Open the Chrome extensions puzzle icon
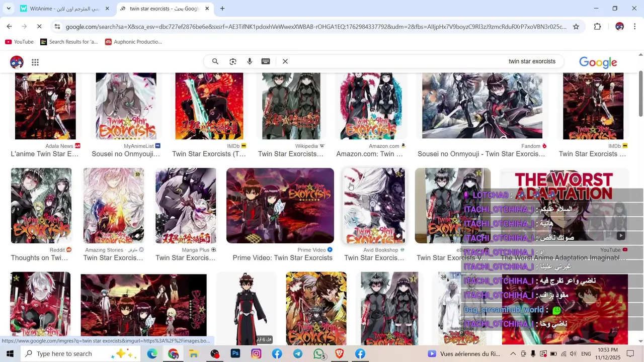The width and height of the screenshot is (644, 362). tap(598, 27)
